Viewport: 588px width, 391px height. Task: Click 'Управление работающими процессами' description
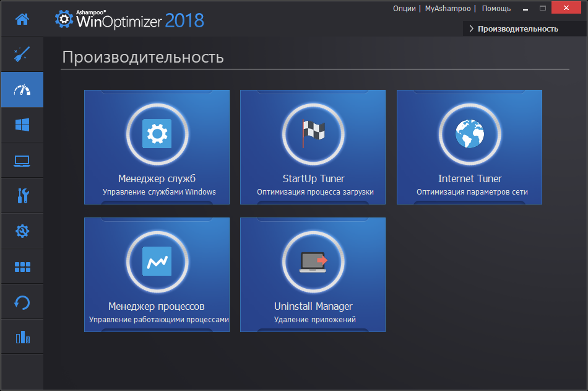tap(158, 320)
